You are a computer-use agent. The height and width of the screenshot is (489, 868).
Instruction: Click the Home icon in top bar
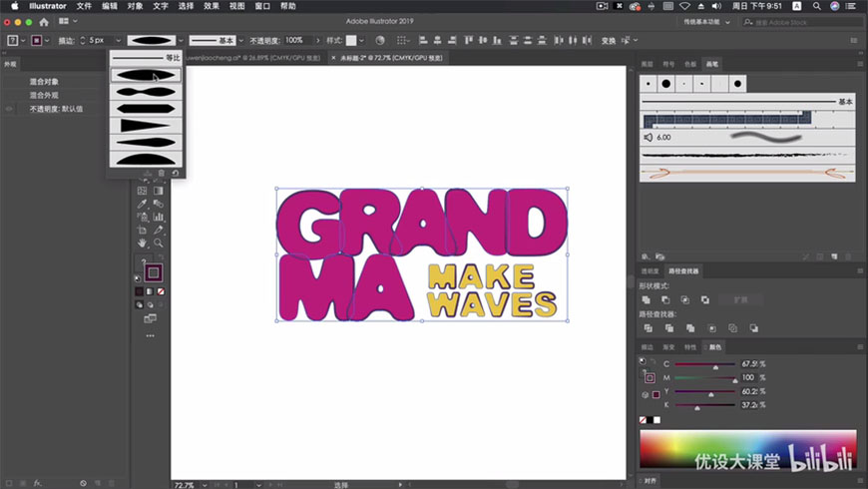click(x=44, y=22)
